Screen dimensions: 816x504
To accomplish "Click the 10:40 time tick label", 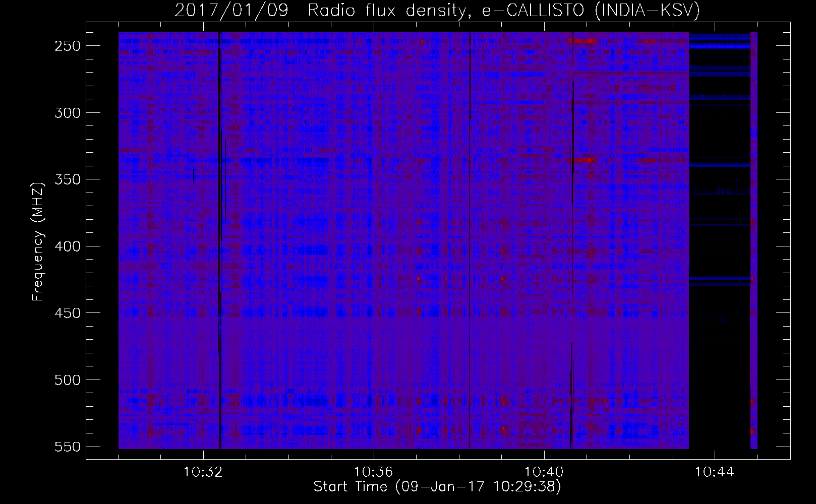I will pos(544,472).
